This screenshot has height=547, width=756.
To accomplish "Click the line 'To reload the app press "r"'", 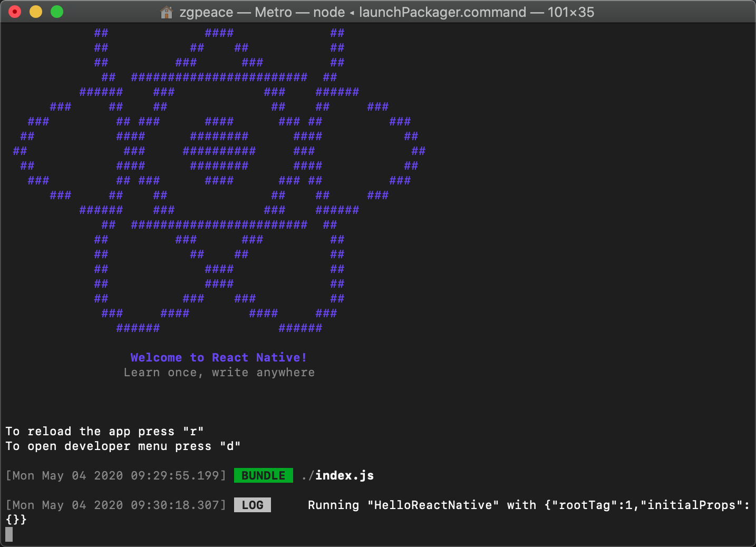I will coord(104,432).
